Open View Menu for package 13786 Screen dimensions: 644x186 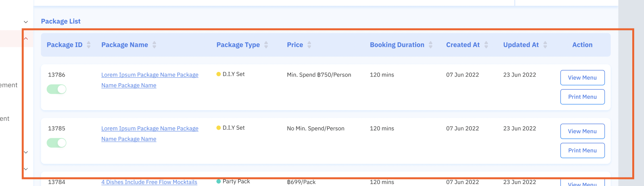pos(582,78)
